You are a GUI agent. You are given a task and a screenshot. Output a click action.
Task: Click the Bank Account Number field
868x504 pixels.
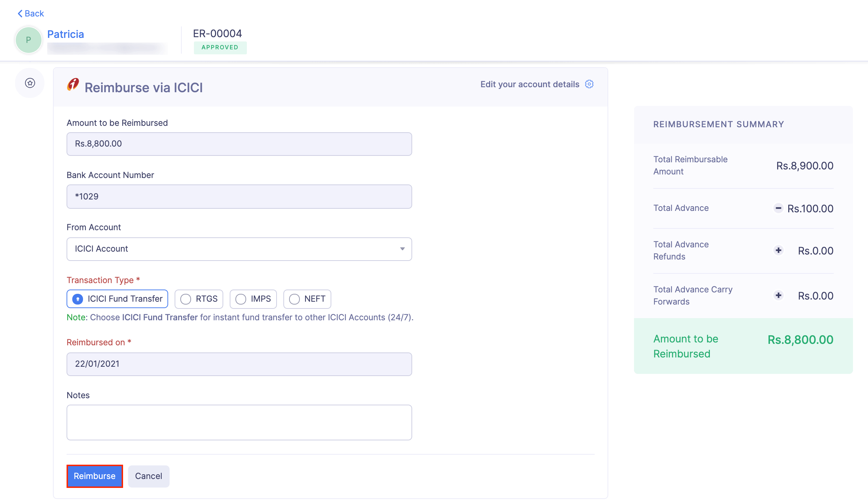pyautogui.click(x=239, y=196)
